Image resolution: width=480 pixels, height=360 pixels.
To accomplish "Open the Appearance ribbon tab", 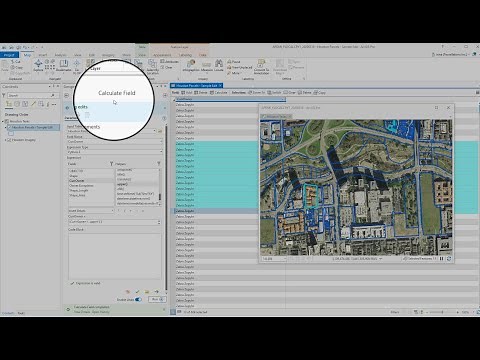I will tap(162, 55).
